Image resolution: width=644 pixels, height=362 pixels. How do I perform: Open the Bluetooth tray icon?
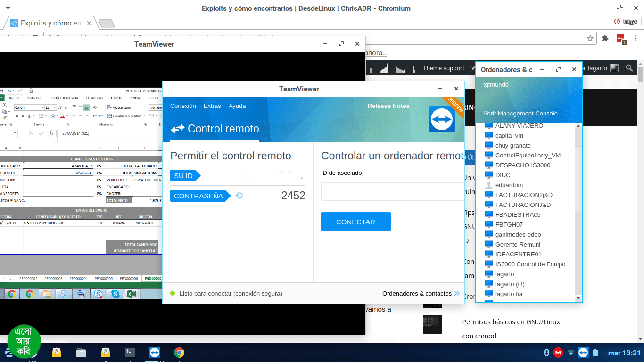[x=547, y=352]
